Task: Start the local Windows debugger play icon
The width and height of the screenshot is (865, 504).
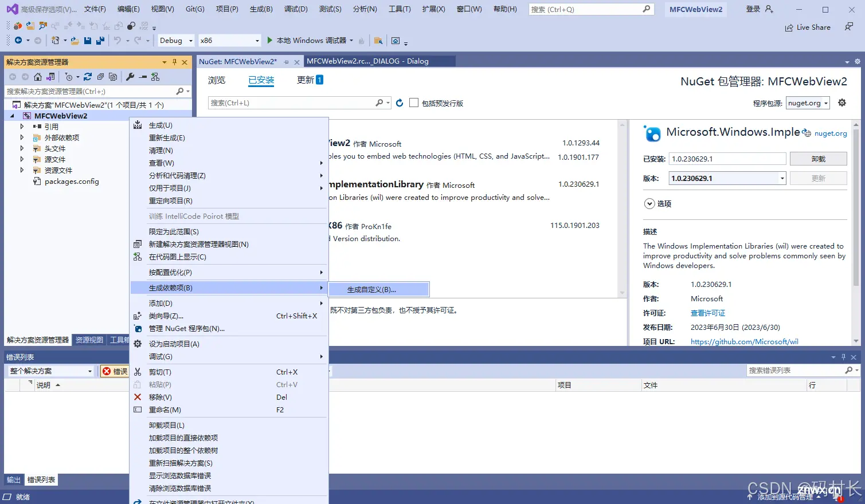Action: click(270, 40)
